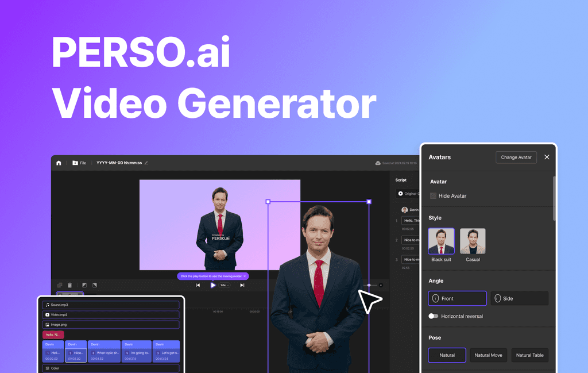Screen dimensions: 588x373
Task: Select the duplicate clip icon in timeline toolbar
Action: point(60,285)
